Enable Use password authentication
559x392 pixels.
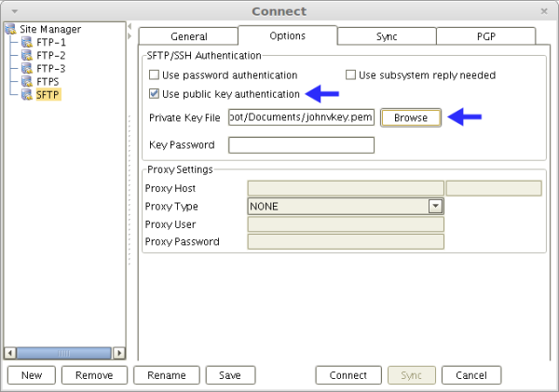pos(155,75)
